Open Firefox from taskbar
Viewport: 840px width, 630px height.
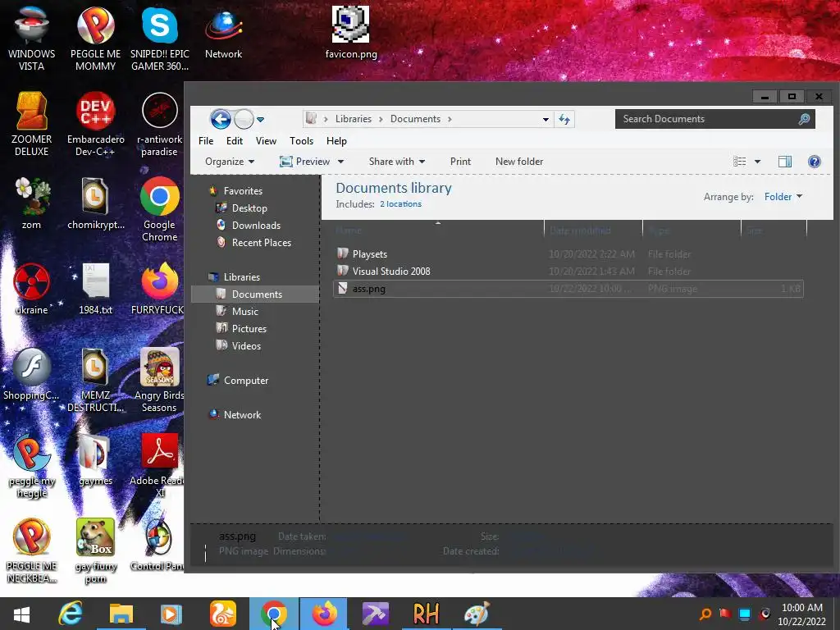click(x=324, y=614)
